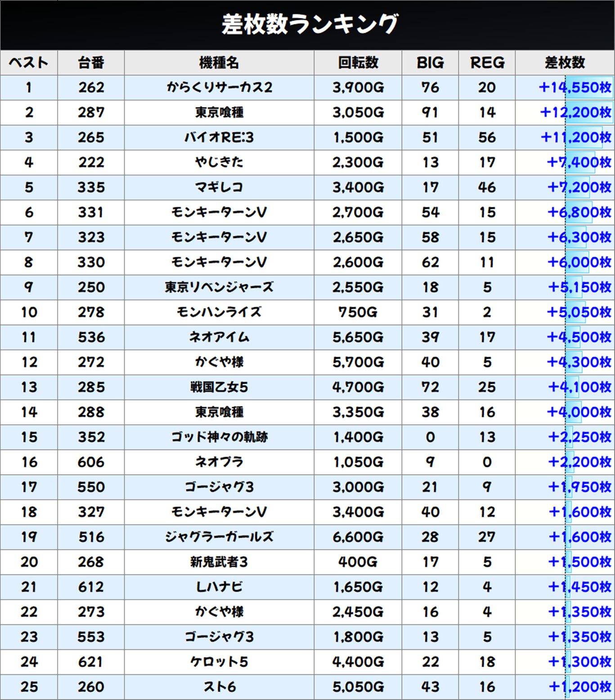
Task: Click ゴージャグ3 in the 550 row
Action: tap(219, 487)
